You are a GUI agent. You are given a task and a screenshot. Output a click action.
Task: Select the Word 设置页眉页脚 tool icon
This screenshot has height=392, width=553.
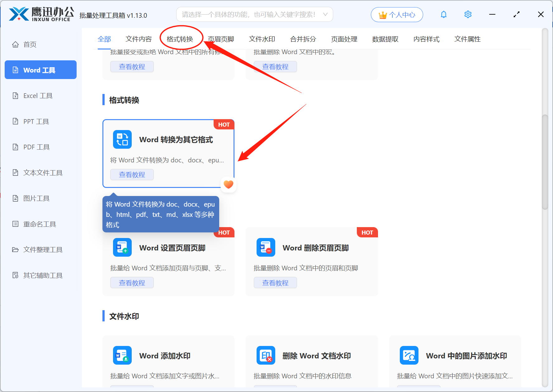(122, 247)
